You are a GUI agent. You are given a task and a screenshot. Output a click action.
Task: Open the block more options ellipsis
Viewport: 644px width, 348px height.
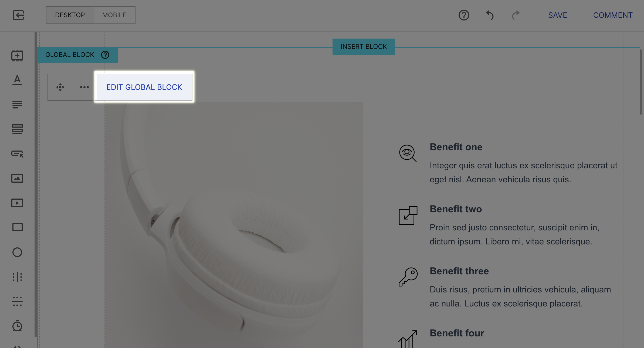click(84, 87)
